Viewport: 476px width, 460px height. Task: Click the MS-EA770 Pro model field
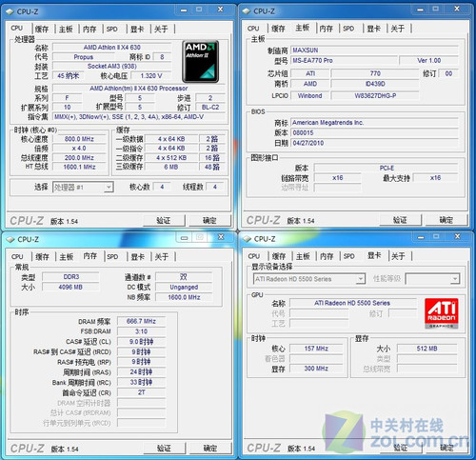coord(344,60)
